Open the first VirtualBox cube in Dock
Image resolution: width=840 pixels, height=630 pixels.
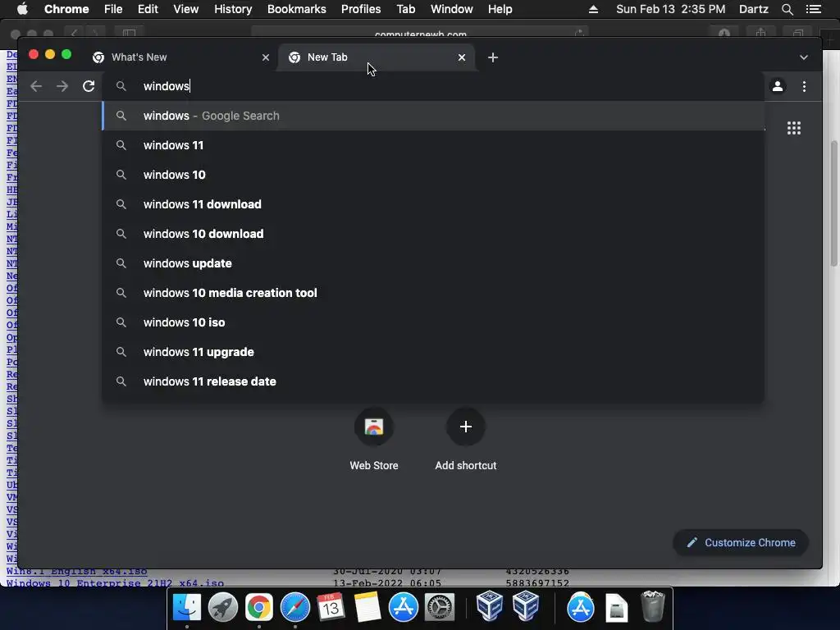[489, 605]
